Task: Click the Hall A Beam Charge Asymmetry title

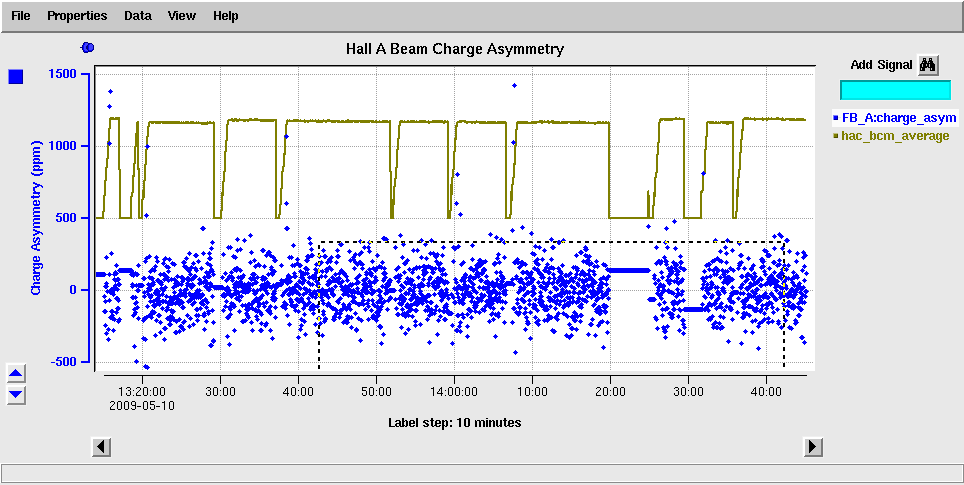Action: (x=455, y=49)
